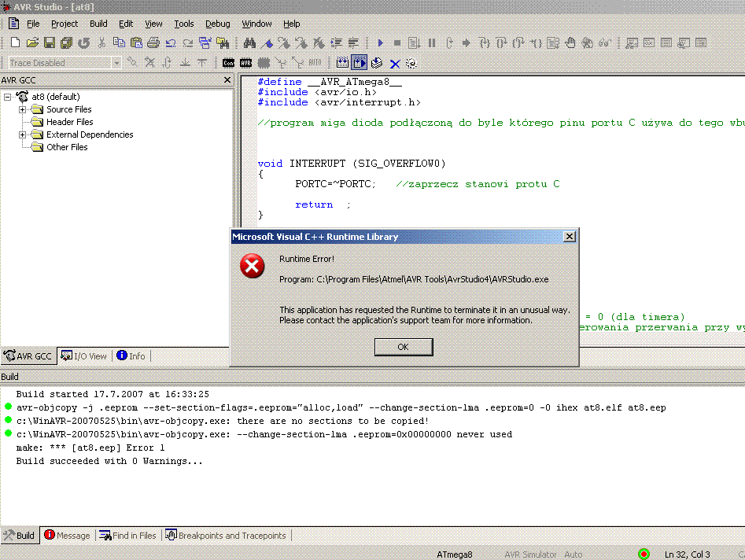Viewport: 745px width, 560px height.
Task: Switch to the I/O View tab
Action: [84, 356]
